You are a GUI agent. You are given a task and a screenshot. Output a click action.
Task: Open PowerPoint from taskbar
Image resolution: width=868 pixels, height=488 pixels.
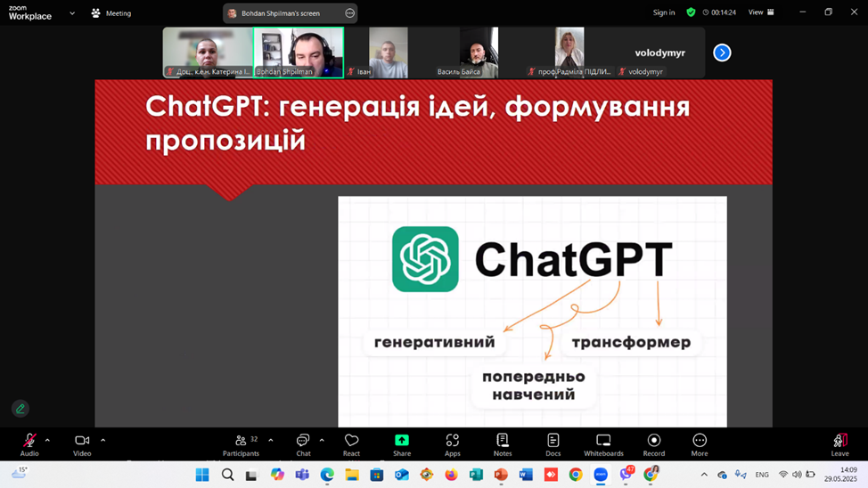click(501, 475)
